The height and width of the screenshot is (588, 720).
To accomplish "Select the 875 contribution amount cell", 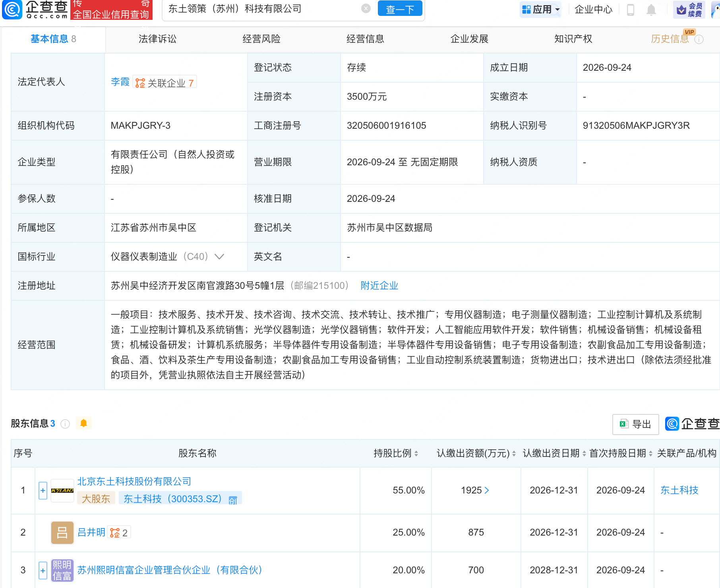I will tap(476, 532).
